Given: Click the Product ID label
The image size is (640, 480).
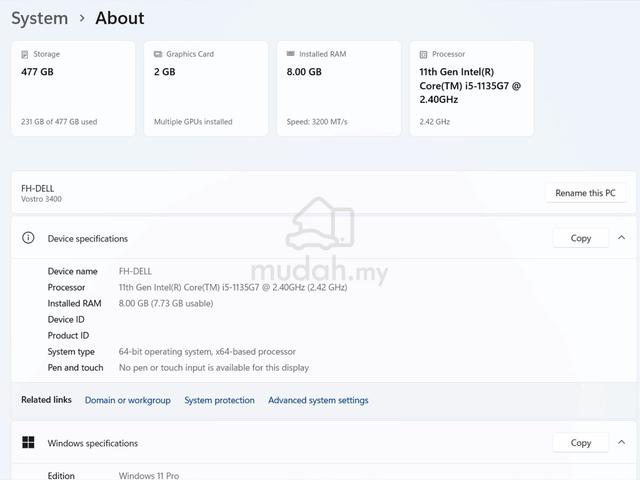Looking at the screenshot, I should click(68, 336).
